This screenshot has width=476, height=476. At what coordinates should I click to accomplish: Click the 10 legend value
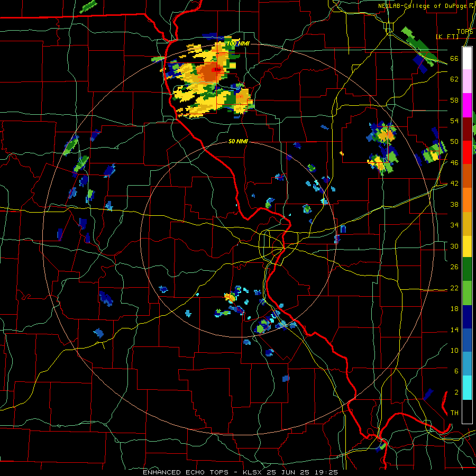pyautogui.click(x=454, y=350)
